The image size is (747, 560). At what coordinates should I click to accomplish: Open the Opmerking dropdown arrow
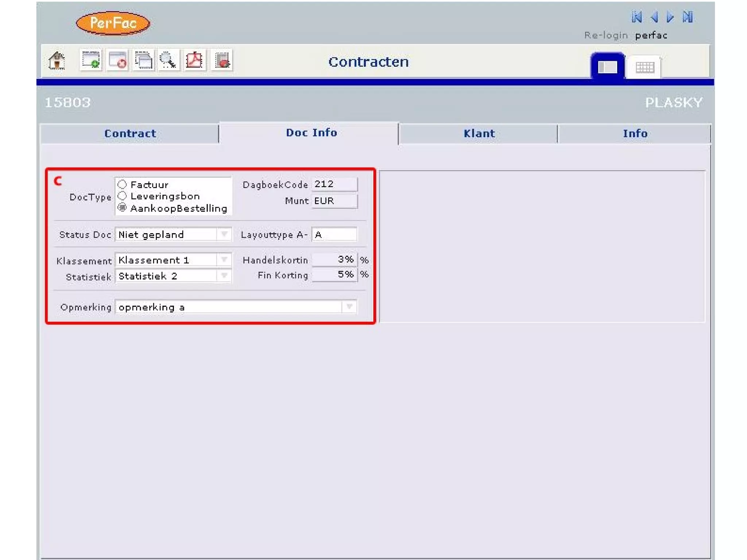(x=349, y=307)
